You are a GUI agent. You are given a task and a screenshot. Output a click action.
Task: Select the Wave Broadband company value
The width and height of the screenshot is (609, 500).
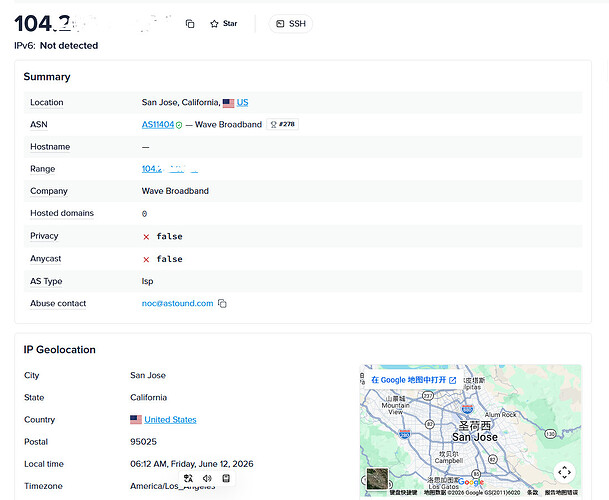click(175, 191)
